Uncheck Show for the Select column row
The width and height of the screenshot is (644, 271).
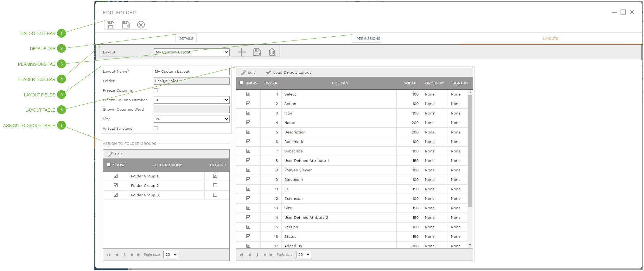click(248, 94)
